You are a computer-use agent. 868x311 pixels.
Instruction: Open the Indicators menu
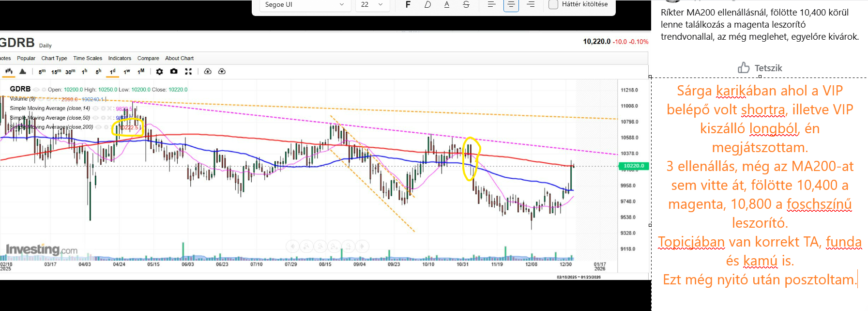point(120,58)
